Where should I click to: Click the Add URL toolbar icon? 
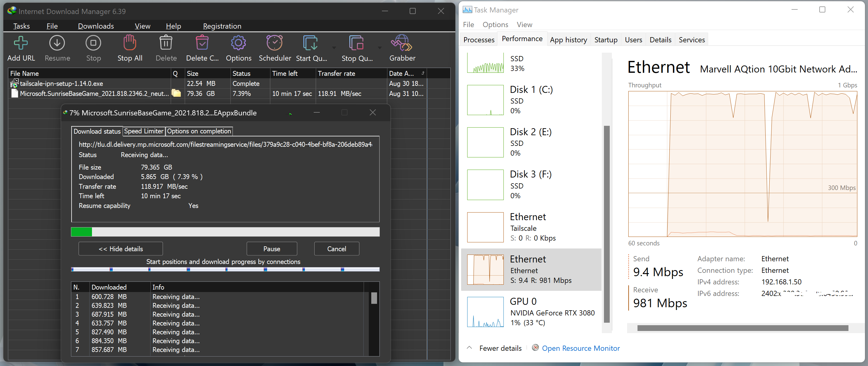pyautogui.click(x=21, y=44)
